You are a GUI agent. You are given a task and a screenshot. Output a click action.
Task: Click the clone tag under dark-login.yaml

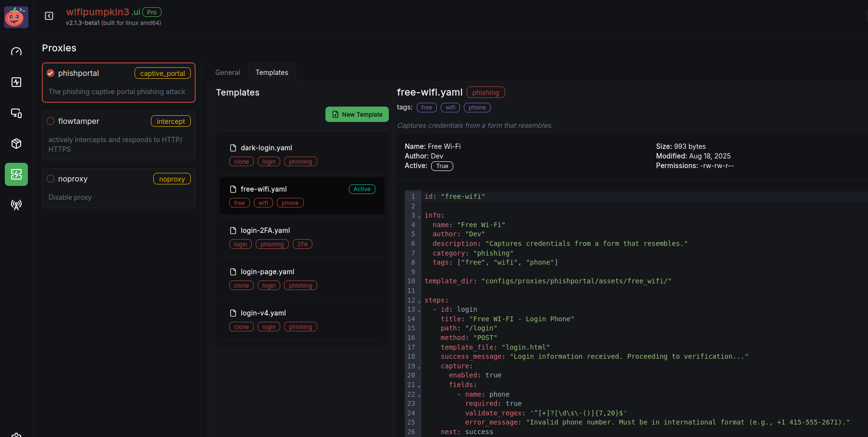coord(241,162)
